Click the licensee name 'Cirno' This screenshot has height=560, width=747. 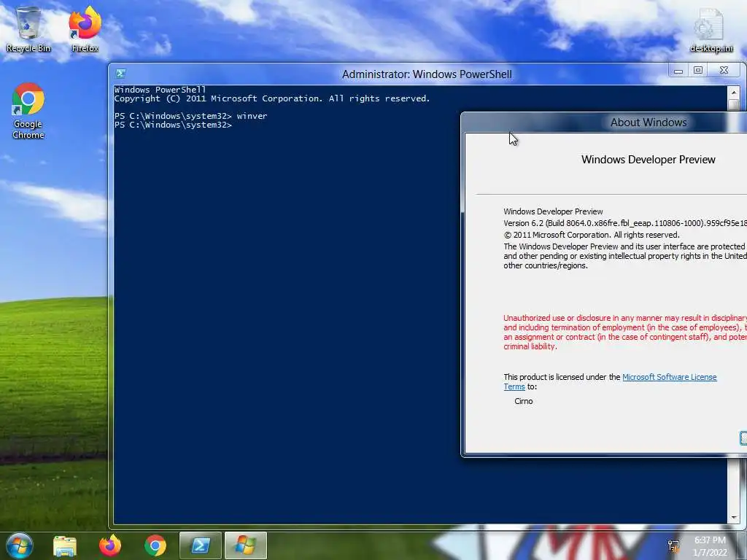point(524,401)
